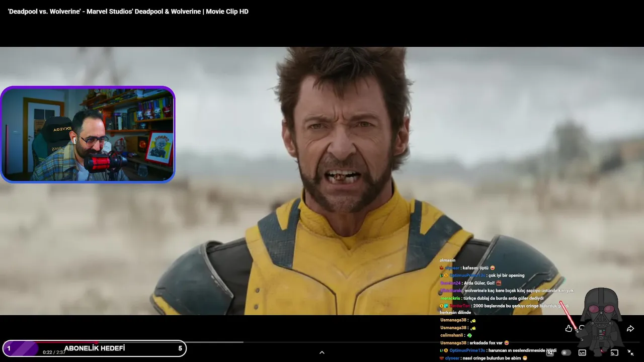Click the 'olmasin' chat line
This screenshot has height=362, width=644.
coord(447,260)
